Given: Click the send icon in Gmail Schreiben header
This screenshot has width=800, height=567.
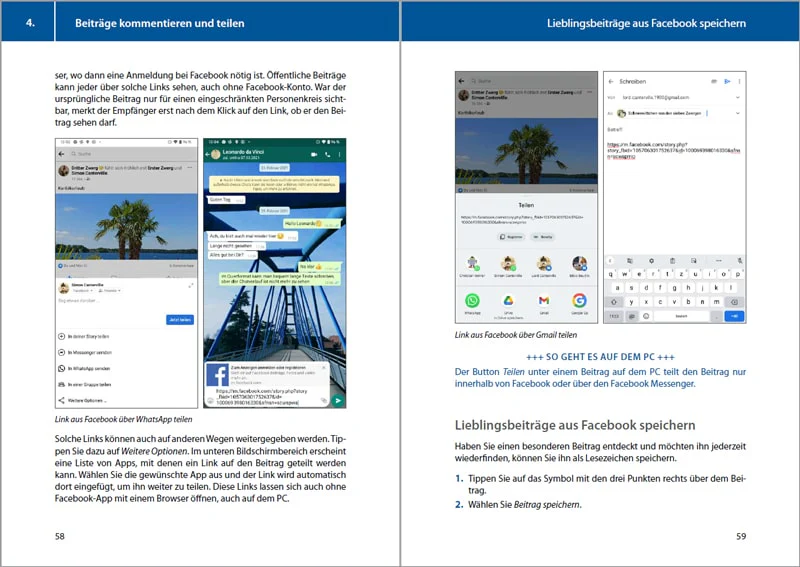Looking at the screenshot, I should pos(727,81).
